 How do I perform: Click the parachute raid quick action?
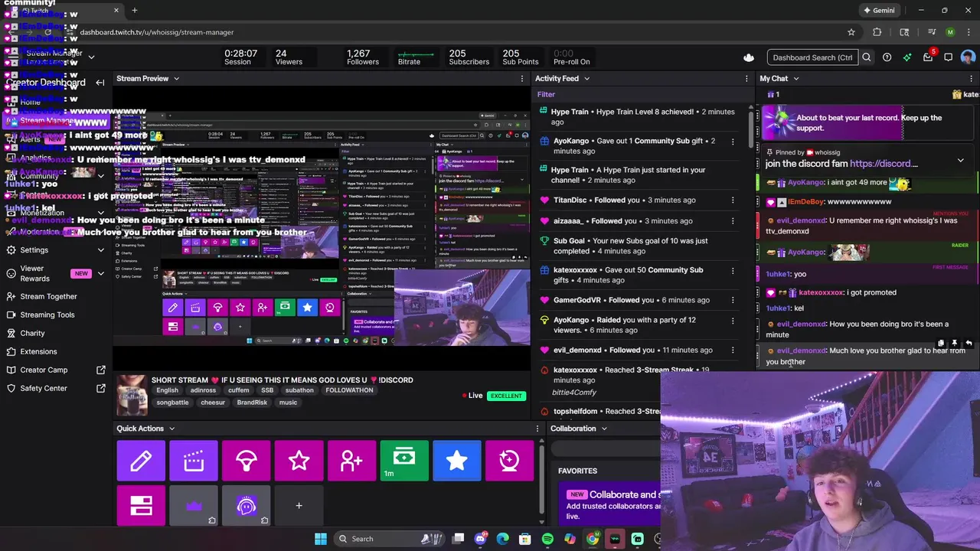pyautogui.click(x=247, y=461)
